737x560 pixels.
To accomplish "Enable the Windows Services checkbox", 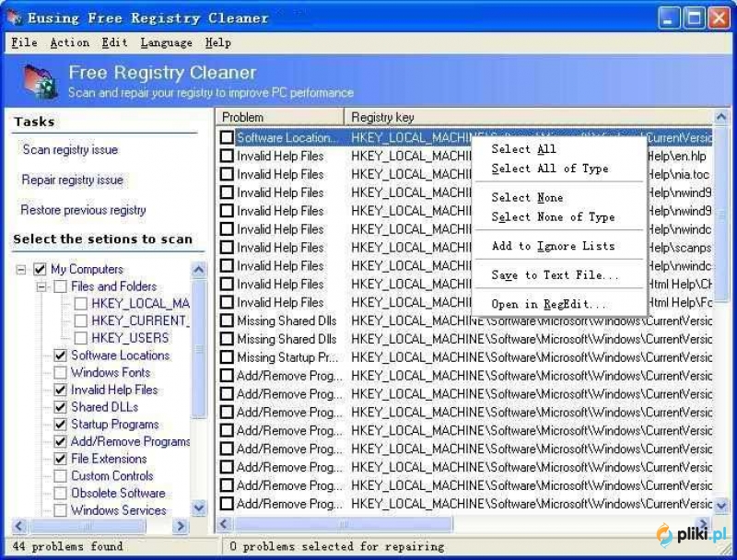I will pyautogui.click(x=60, y=510).
